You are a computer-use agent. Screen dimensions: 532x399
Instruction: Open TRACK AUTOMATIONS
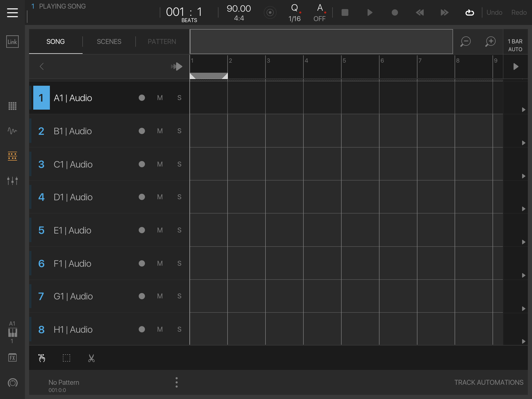(x=489, y=382)
